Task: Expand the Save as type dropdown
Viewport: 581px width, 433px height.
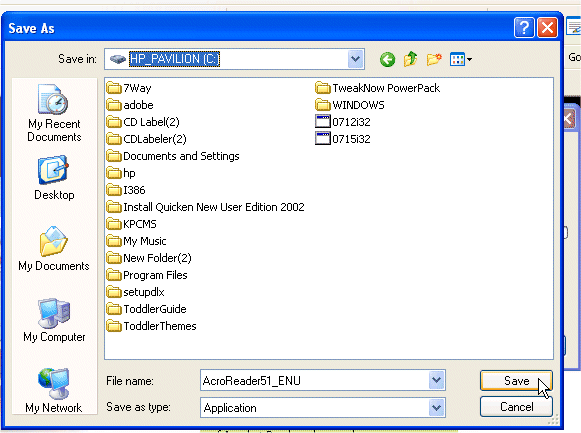Action: pos(436,408)
